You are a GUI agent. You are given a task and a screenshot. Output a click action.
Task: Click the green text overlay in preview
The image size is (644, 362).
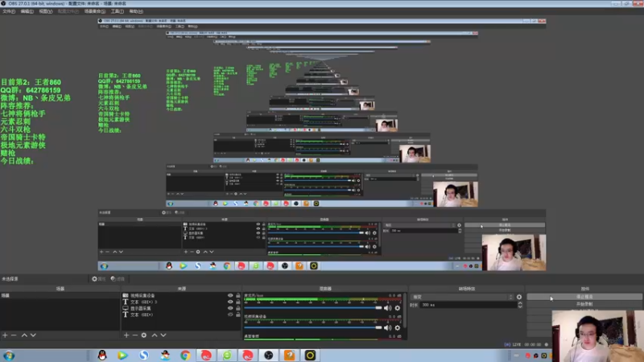pos(35,121)
